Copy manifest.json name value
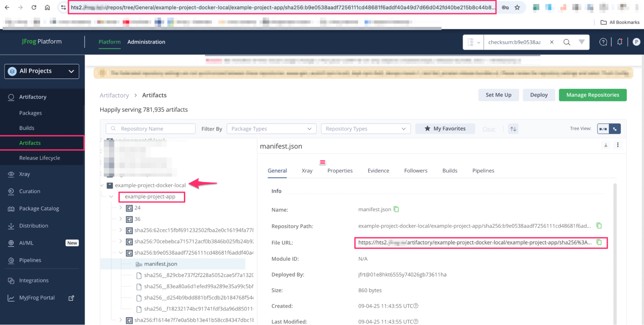 (x=396, y=209)
